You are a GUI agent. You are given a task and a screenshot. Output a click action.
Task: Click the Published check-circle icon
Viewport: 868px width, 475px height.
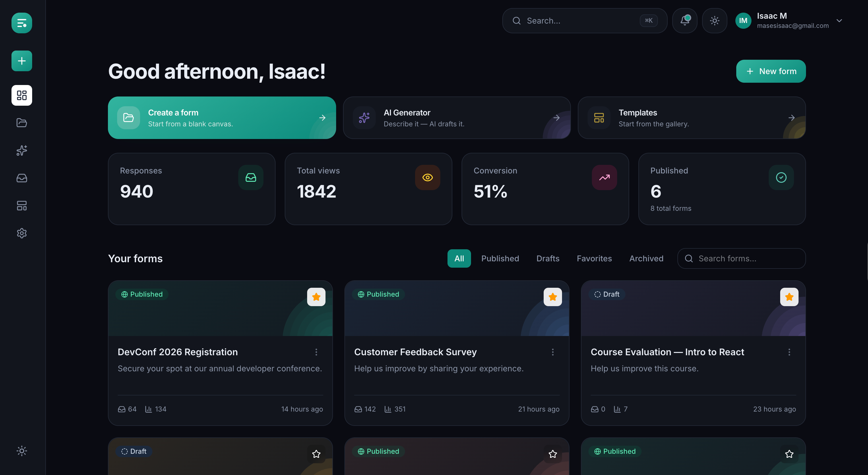pyautogui.click(x=781, y=177)
